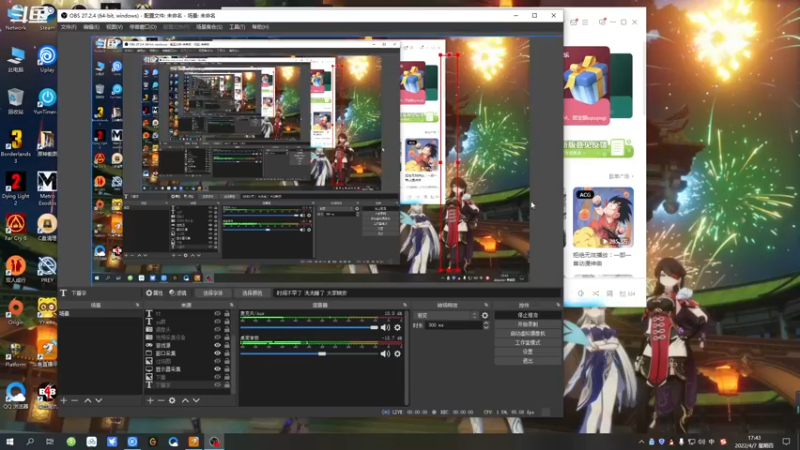800x450 pixels.
Task: Open Dying Light 2 desktop icon
Action: tap(16, 189)
